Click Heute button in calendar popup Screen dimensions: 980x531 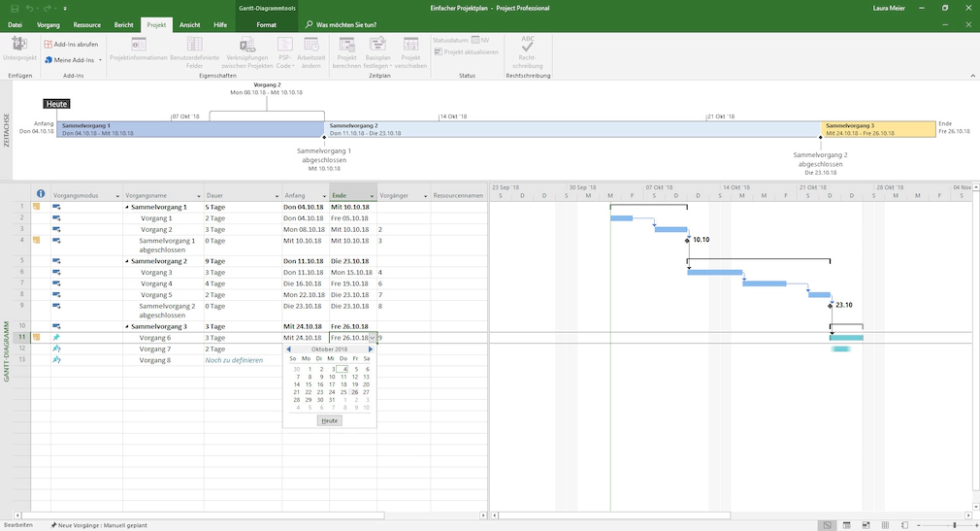point(329,421)
